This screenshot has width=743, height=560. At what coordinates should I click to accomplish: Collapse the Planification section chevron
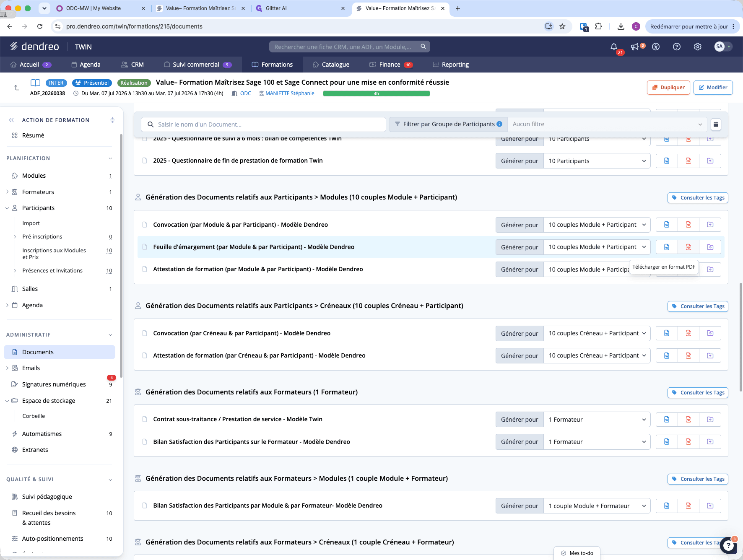[110, 158]
